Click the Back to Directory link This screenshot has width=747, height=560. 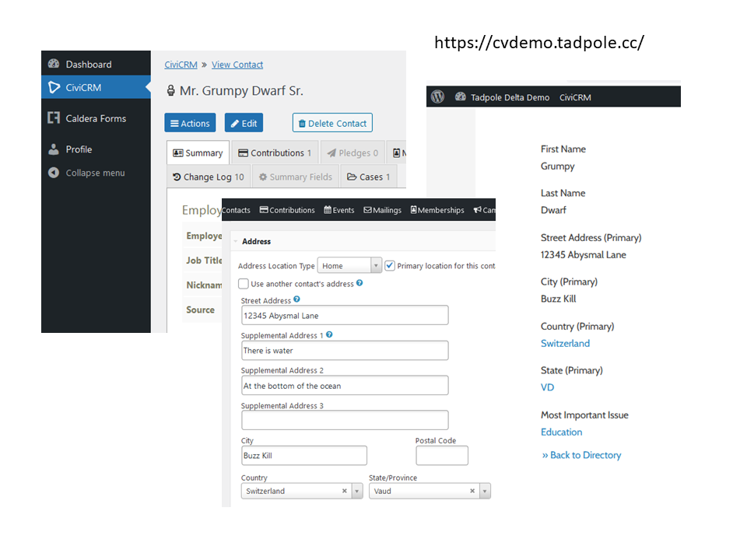(x=582, y=455)
